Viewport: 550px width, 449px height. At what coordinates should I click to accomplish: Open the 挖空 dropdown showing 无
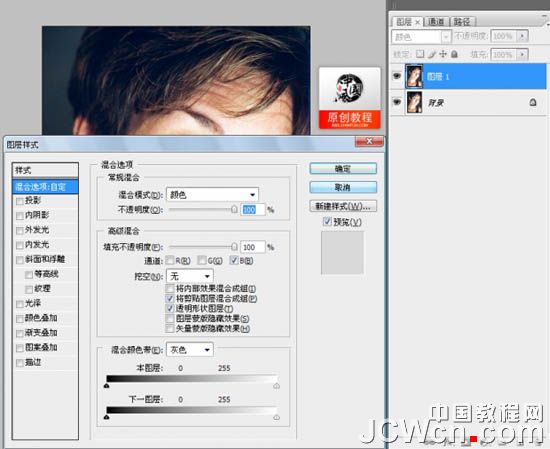(190, 276)
